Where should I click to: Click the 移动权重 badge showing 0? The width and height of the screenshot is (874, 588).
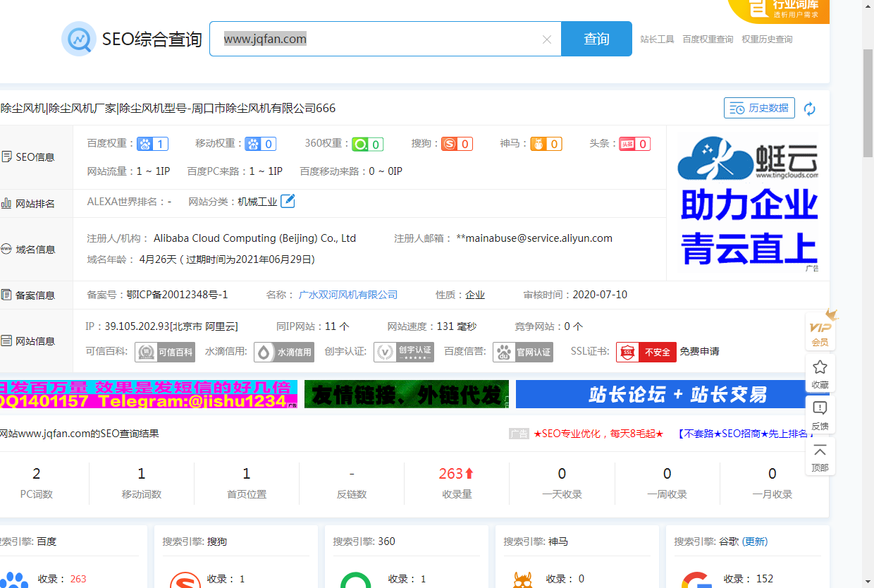coord(260,144)
